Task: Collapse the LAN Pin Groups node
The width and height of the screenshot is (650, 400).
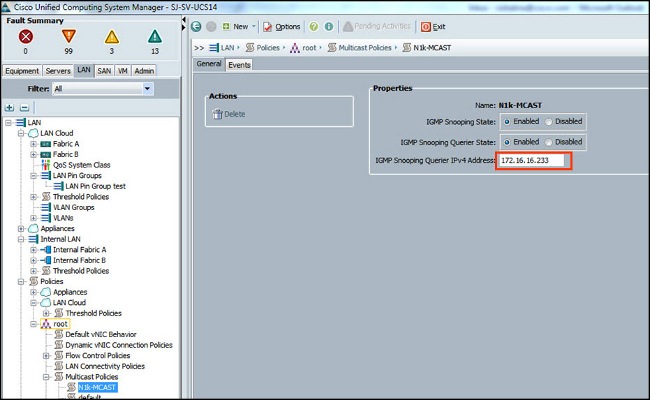Action: click(33, 175)
